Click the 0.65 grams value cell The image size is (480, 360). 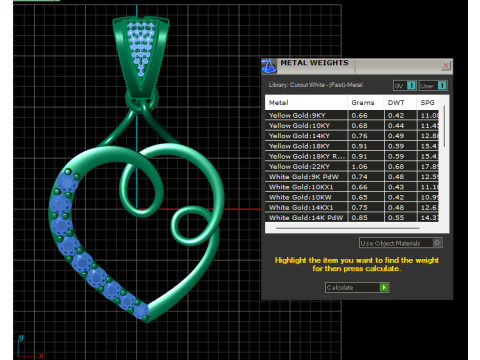click(366, 197)
